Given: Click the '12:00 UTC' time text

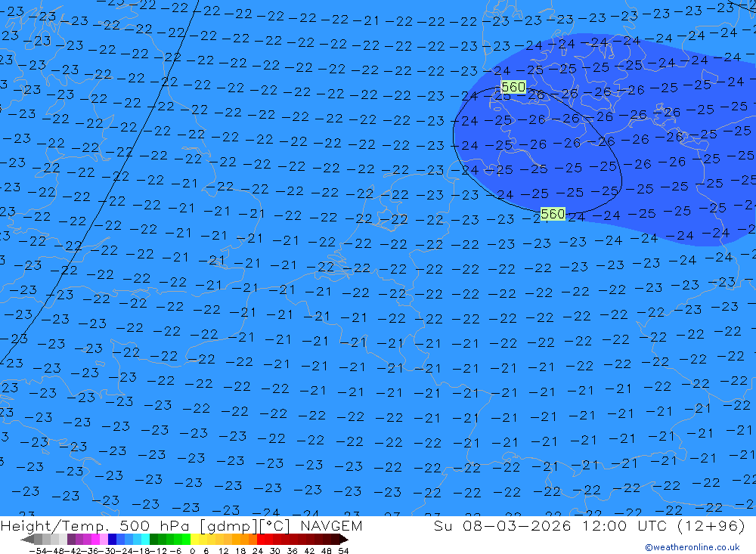Looking at the screenshot, I should (624, 526).
